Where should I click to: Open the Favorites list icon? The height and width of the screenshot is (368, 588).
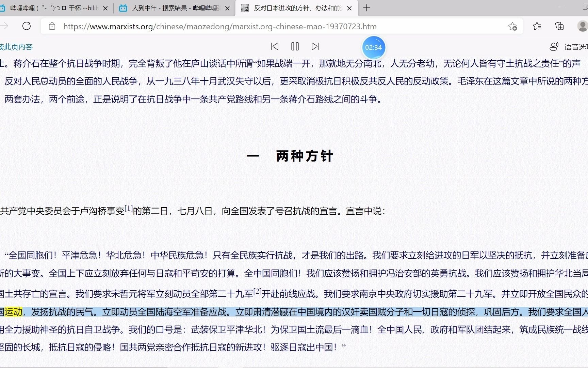[537, 26]
